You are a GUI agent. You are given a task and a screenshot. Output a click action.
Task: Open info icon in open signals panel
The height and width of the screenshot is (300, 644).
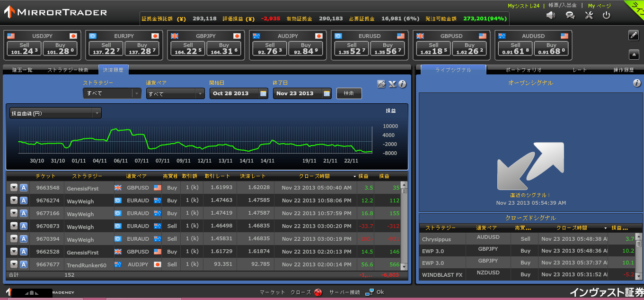637,83
